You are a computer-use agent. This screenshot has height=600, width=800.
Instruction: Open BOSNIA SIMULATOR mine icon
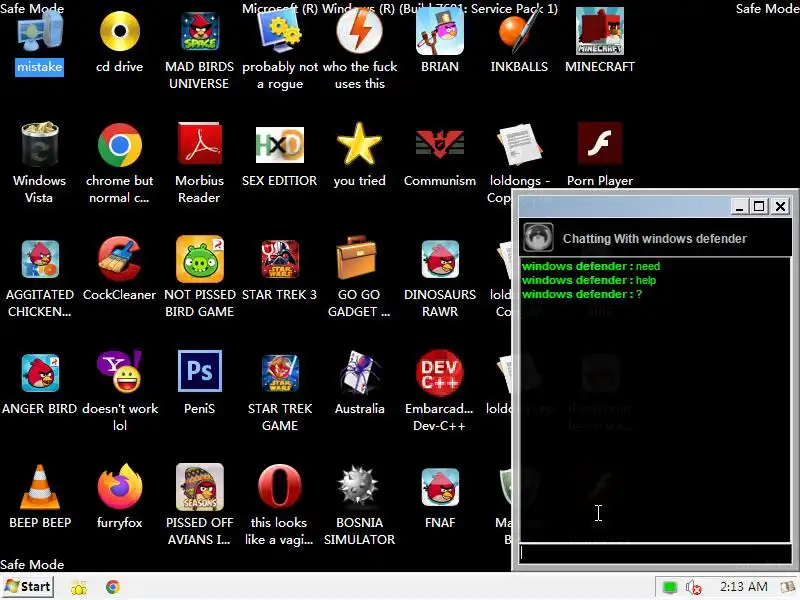[359, 486]
